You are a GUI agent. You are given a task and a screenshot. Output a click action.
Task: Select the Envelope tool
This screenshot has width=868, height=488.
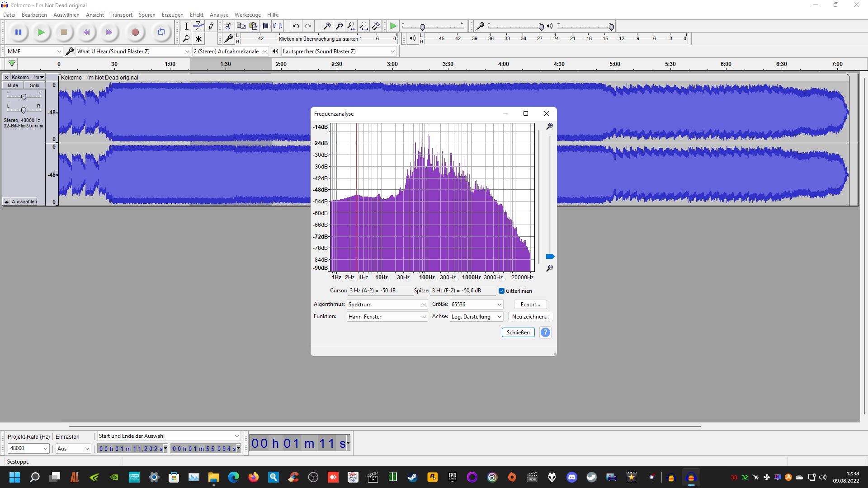click(198, 26)
